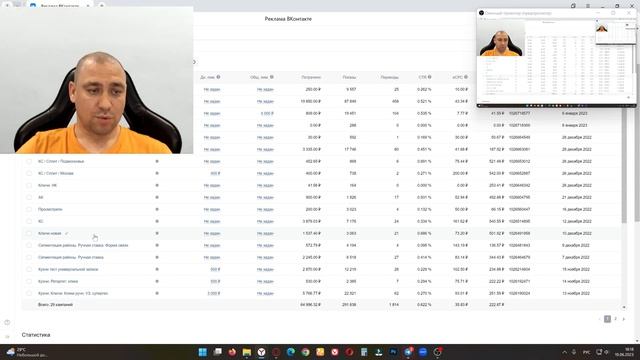This screenshot has height=360, width=640.
Task: Expand the chevron arrow beside the webcam overlay
Action: click(x=195, y=62)
